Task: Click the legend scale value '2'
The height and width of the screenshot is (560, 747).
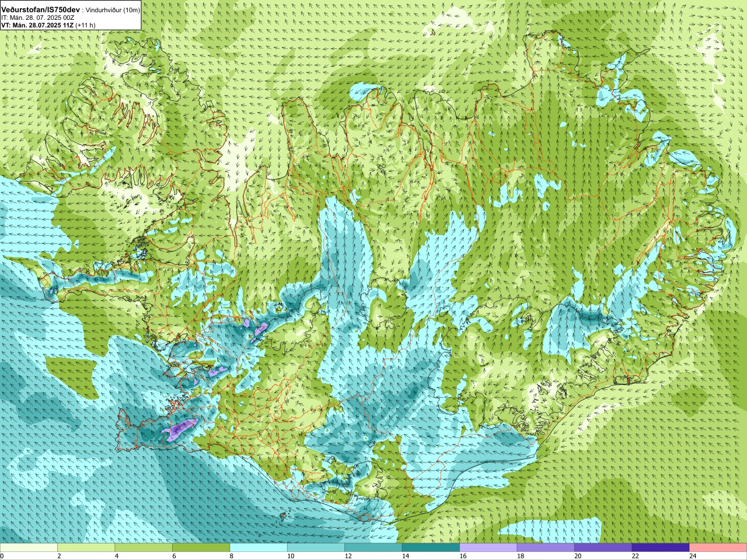Action: (59, 556)
